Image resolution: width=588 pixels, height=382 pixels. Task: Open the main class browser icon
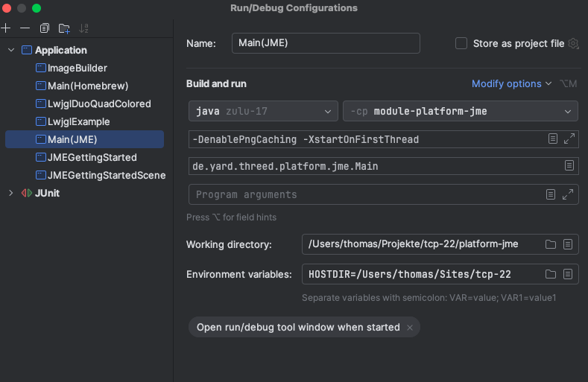point(569,166)
